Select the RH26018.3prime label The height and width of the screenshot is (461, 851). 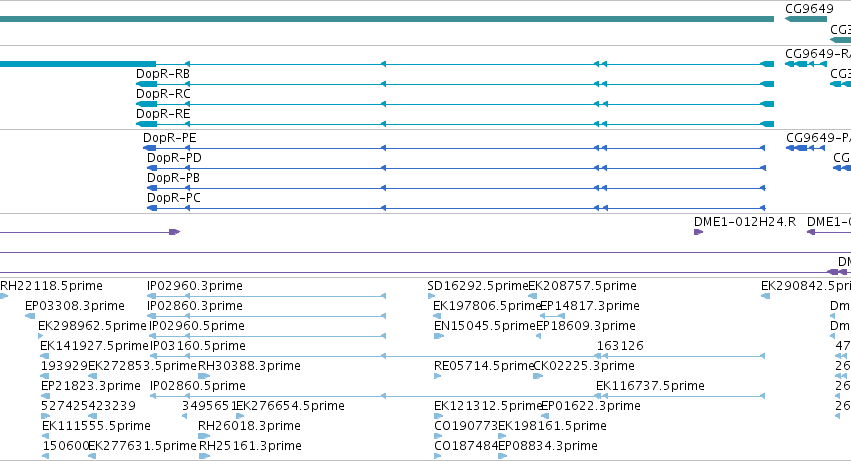249,427
